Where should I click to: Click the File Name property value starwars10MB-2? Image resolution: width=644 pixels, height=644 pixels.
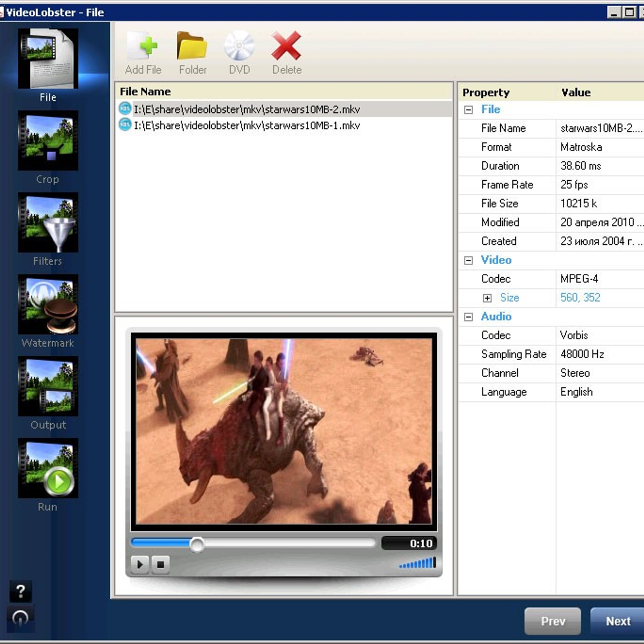[601, 128]
